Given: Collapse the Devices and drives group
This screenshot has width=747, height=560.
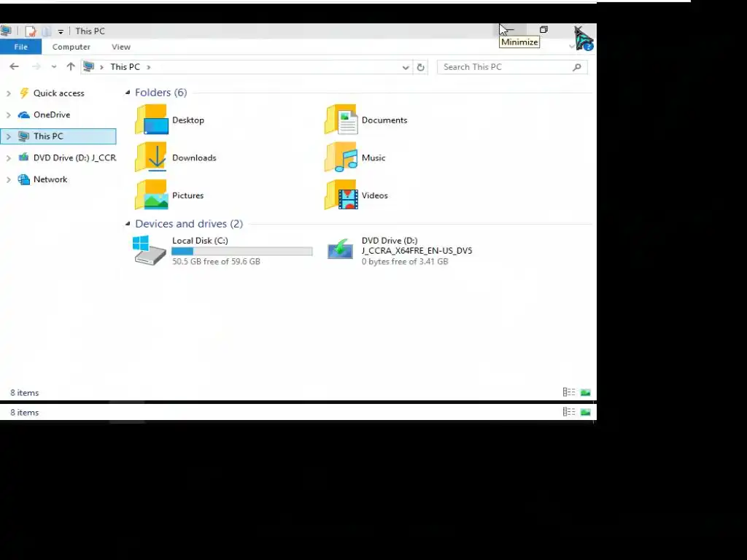Looking at the screenshot, I should pos(128,224).
